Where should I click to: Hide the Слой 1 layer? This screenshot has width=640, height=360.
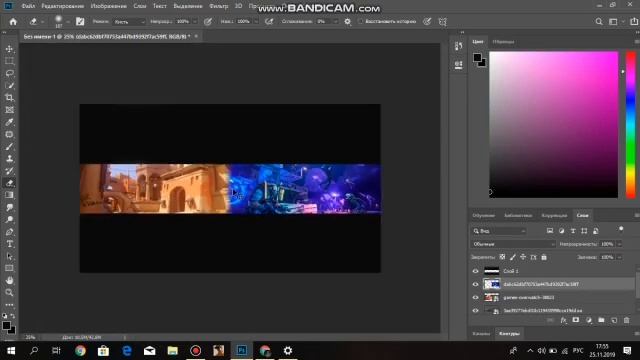point(476,271)
